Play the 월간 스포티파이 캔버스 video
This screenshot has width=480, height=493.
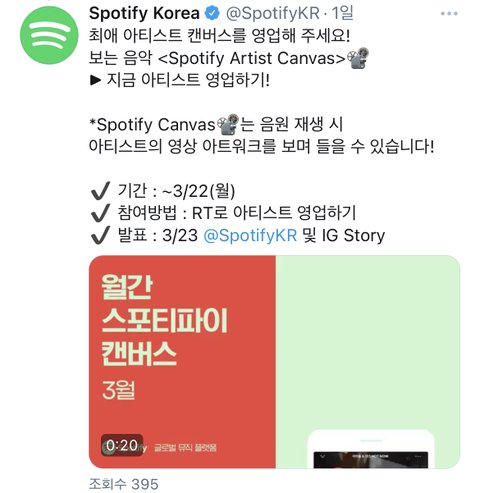(x=274, y=362)
